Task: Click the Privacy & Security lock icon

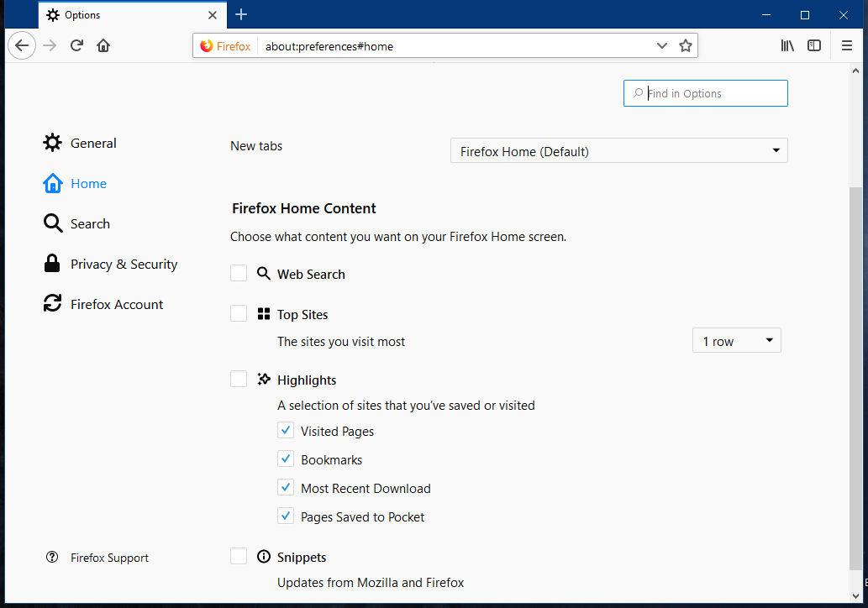Action: pos(52,264)
